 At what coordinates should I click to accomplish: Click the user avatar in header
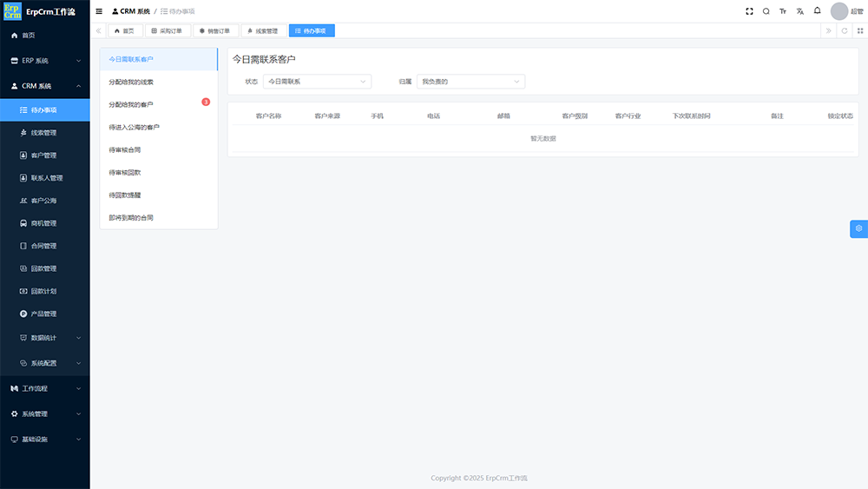[838, 11]
